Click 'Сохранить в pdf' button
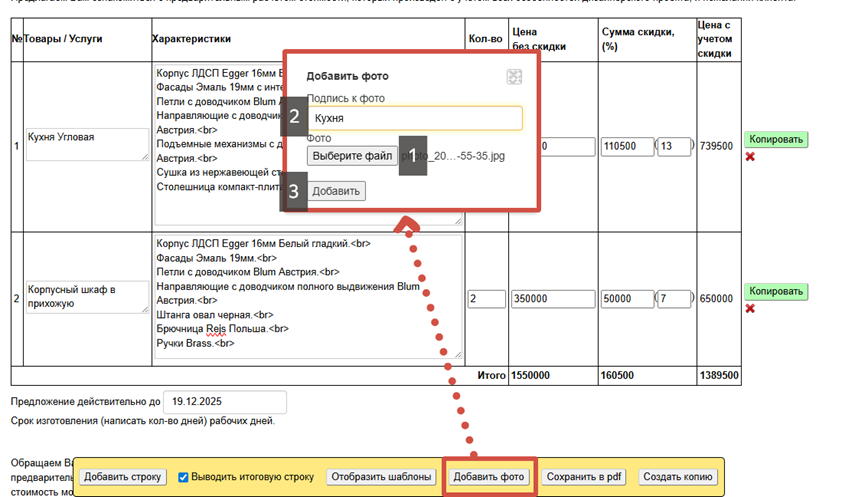The width and height of the screenshot is (842, 497). tap(584, 477)
